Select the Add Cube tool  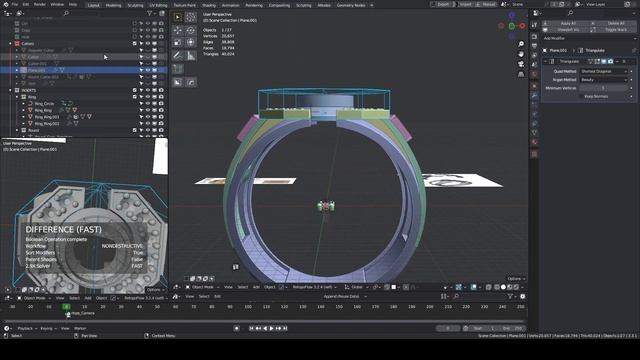coord(178,69)
